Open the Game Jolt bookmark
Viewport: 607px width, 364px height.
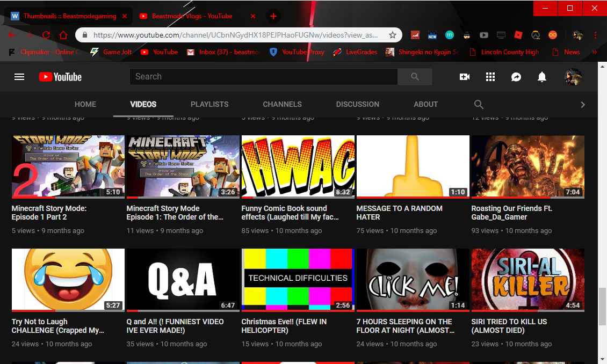click(111, 52)
